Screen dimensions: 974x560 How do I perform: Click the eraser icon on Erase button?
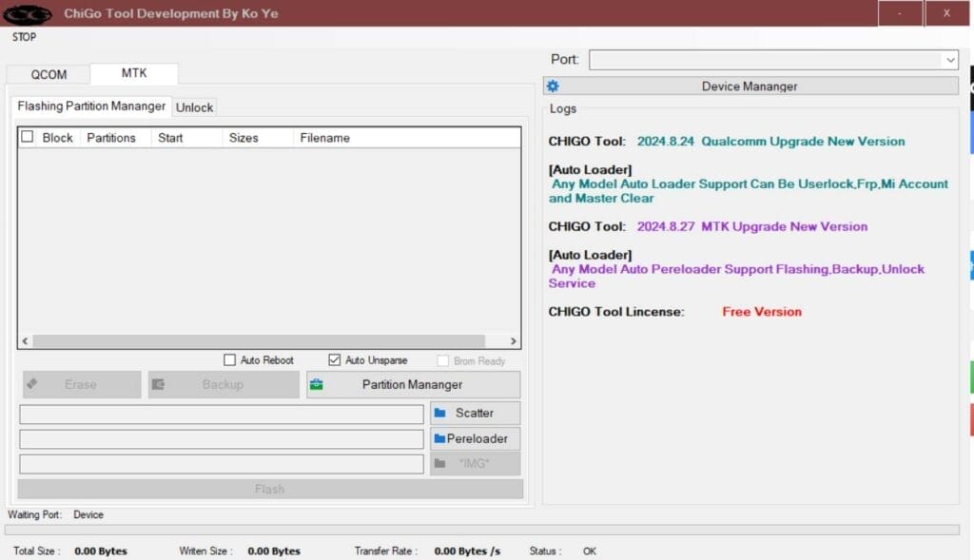pyautogui.click(x=33, y=384)
